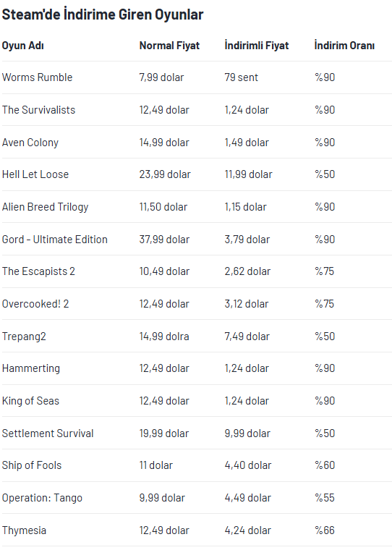Select the Overcooked! 2 game name

click(x=35, y=304)
